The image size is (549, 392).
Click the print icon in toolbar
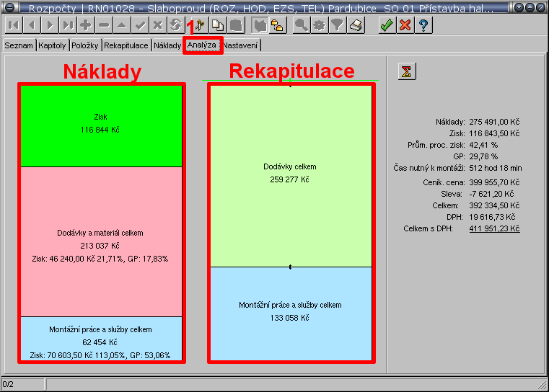pos(356,25)
